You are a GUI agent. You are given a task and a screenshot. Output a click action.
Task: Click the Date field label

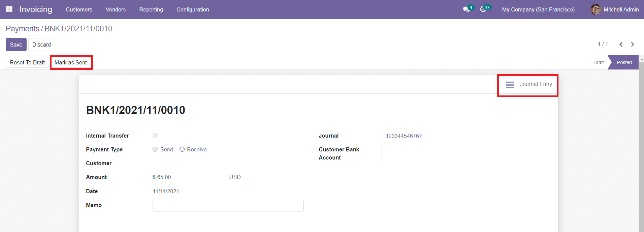tap(92, 191)
